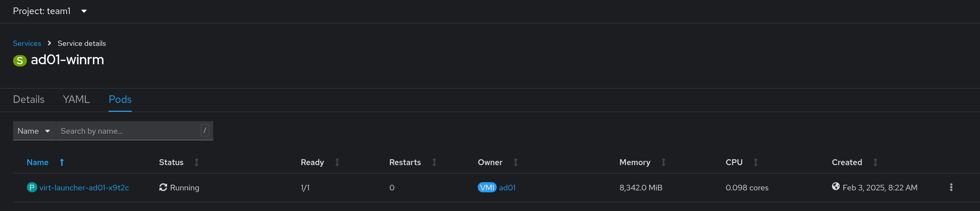Open the kebab actions menu for the pod

coord(951,187)
